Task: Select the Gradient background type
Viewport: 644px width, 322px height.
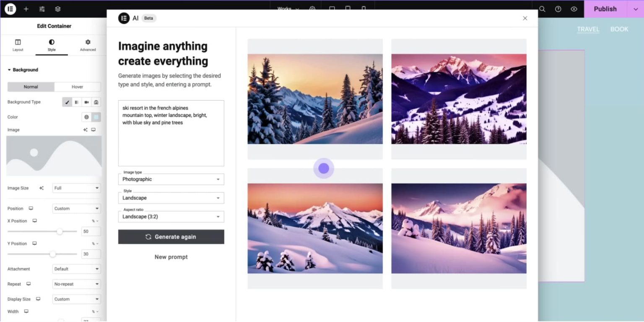Action: [x=76, y=102]
